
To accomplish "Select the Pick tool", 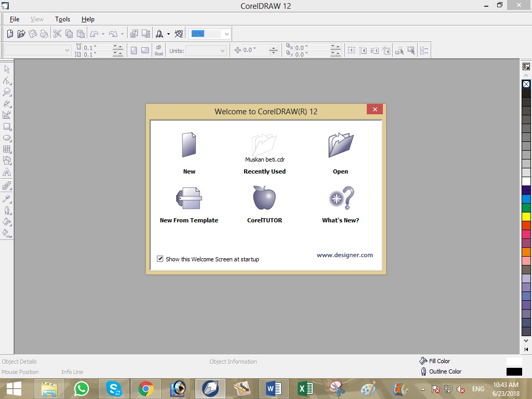I will click(7, 69).
